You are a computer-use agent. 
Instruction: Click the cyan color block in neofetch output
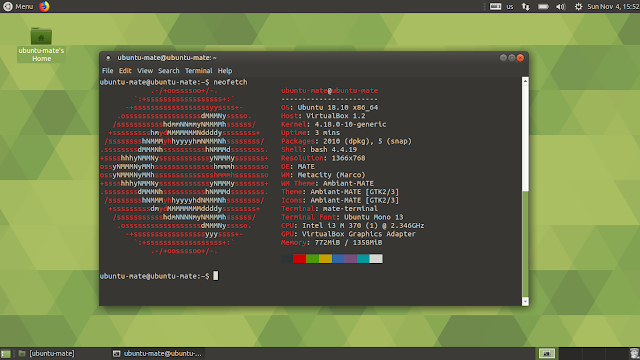(x=363, y=258)
